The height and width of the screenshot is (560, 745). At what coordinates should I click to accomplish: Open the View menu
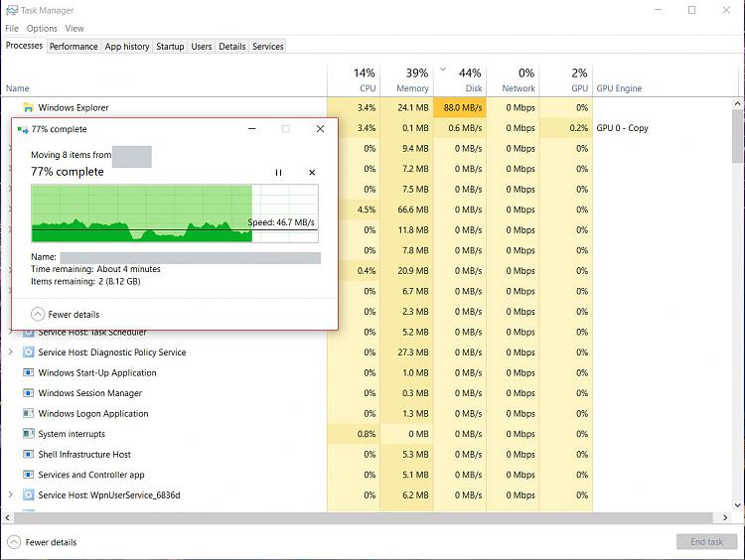(74, 29)
